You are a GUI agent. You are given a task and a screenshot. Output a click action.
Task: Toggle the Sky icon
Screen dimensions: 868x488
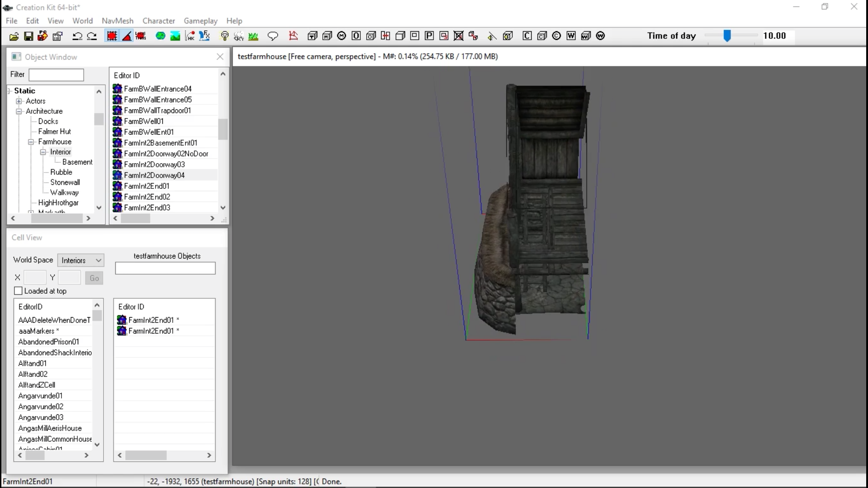click(x=239, y=36)
